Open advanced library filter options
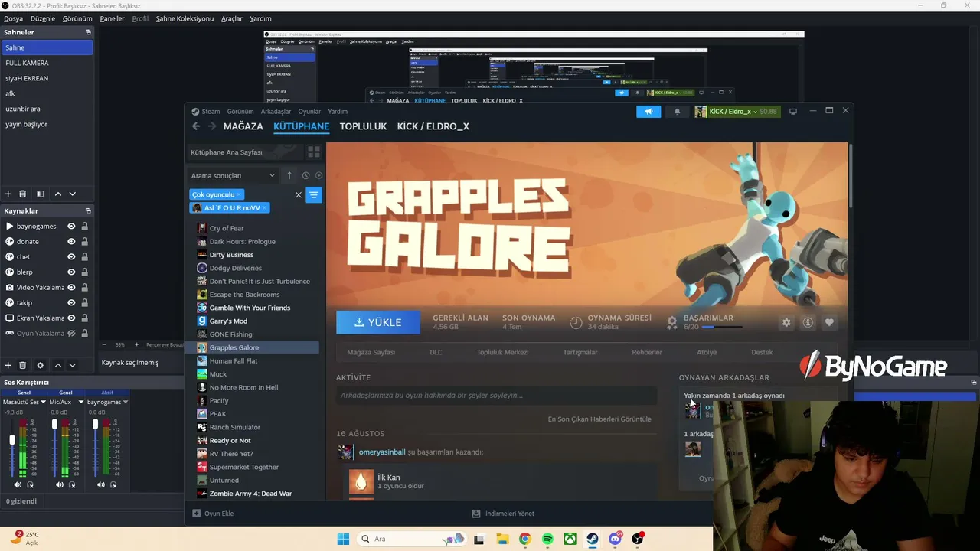This screenshot has height=551, width=980. tap(314, 195)
